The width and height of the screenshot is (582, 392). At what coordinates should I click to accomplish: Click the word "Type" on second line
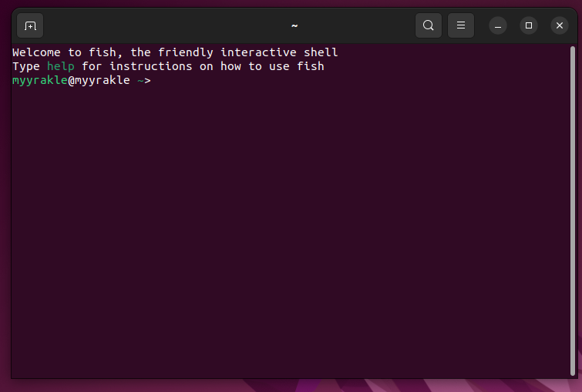click(x=25, y=66)
